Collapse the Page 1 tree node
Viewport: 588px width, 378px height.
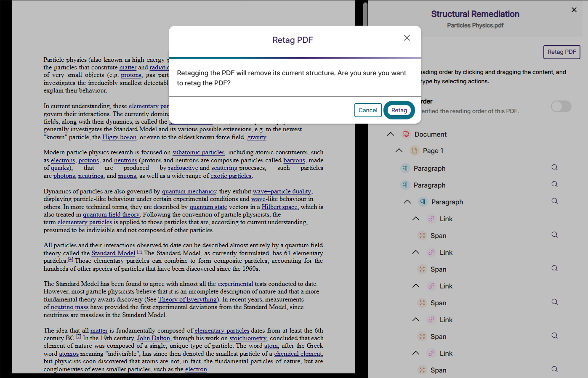pyautogui.click(x=399, y=151)
